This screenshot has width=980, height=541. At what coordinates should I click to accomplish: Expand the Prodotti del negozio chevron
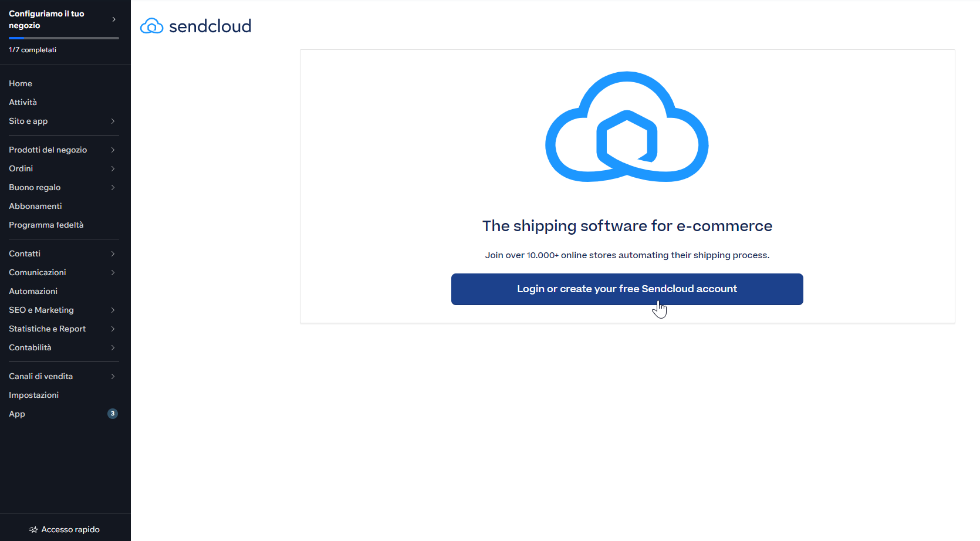coord(113,150)
